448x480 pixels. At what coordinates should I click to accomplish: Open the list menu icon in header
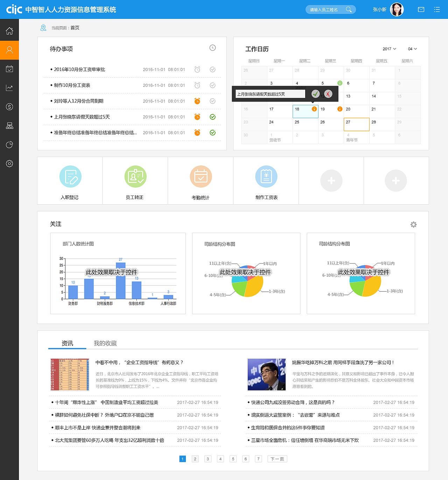(437, 9)
